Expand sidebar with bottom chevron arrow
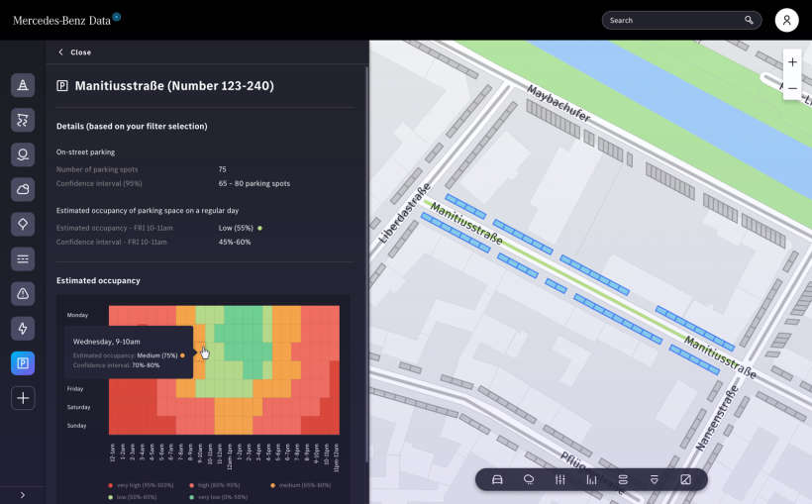 tap(22, 495)
